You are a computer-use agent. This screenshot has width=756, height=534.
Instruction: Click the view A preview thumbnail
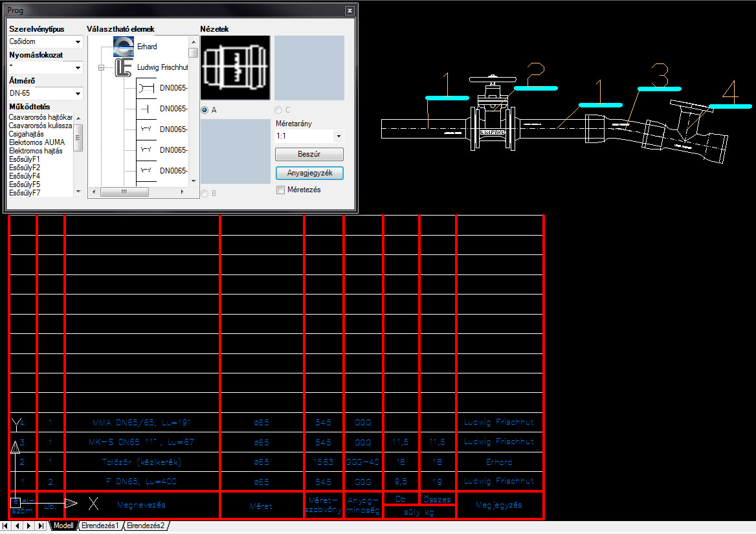tap(235, 68)
